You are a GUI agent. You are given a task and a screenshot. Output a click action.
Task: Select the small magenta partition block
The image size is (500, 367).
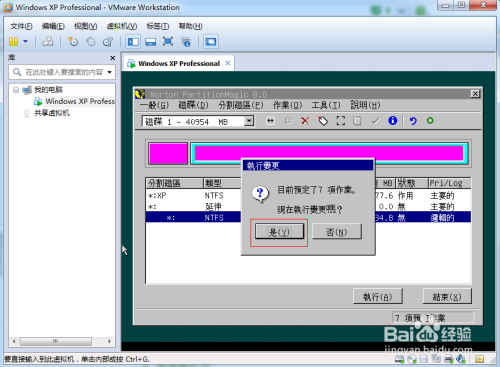click(168, 153)
